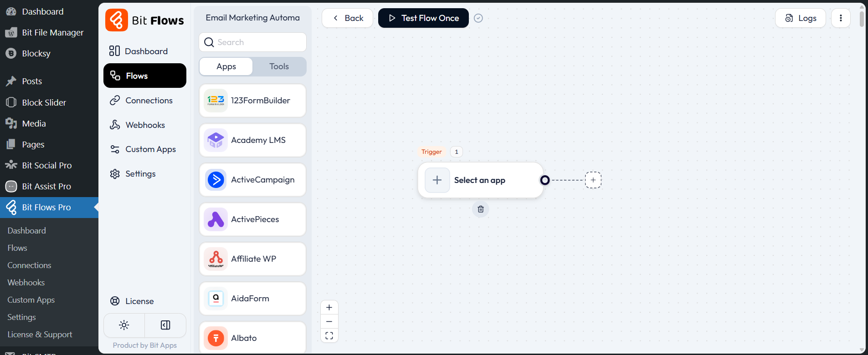Image resolution: width=868 pixels, height=355 pixels.
Task: Switch to the Tools tab
Action: 279,66
